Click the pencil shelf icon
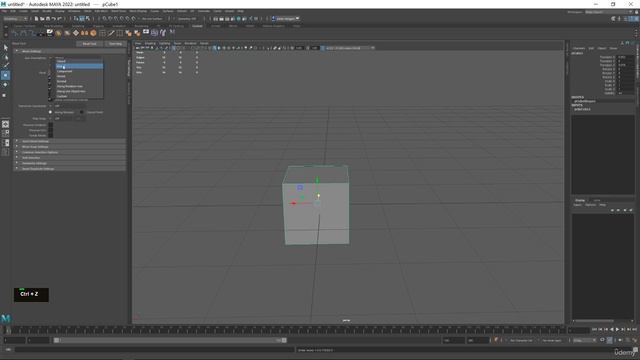 coord(111,33)
